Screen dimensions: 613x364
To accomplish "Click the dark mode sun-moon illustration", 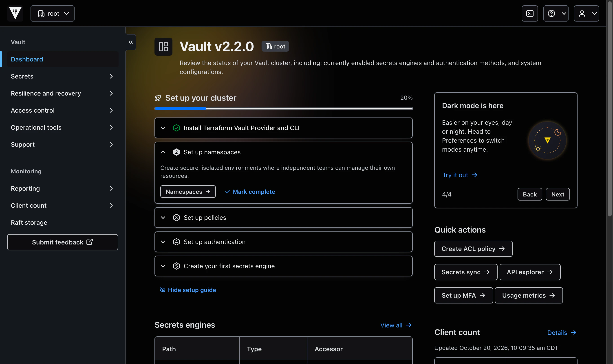I will (x=547, y=141).
